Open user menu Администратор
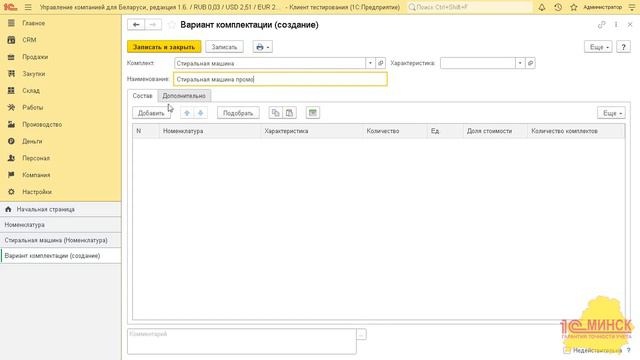640x360 pixels. (x=602, y=7)
